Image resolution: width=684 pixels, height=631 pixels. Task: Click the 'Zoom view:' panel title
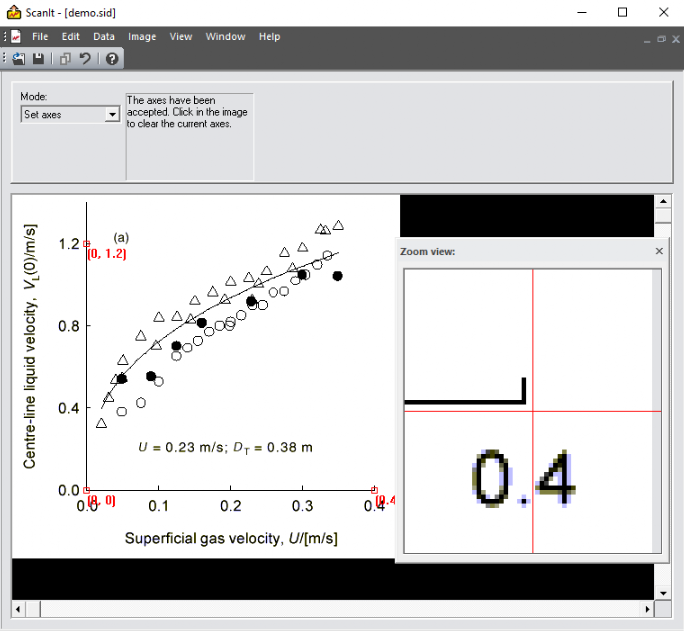point(428,252)
